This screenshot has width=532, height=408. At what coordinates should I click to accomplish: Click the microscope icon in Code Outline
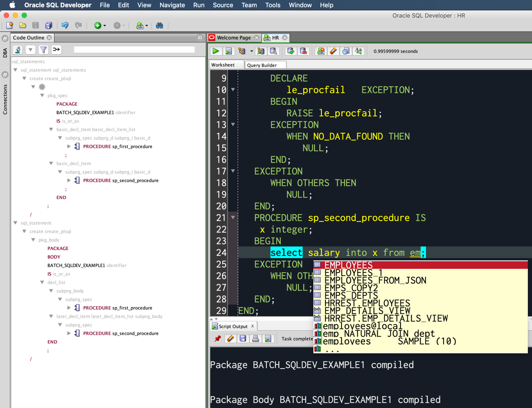pos(17,50)
